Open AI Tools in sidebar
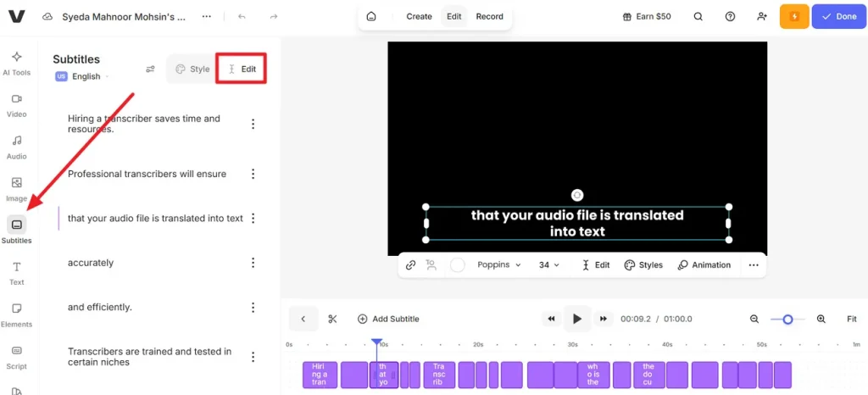Screen dimensions: 868x395 point(17,64)
